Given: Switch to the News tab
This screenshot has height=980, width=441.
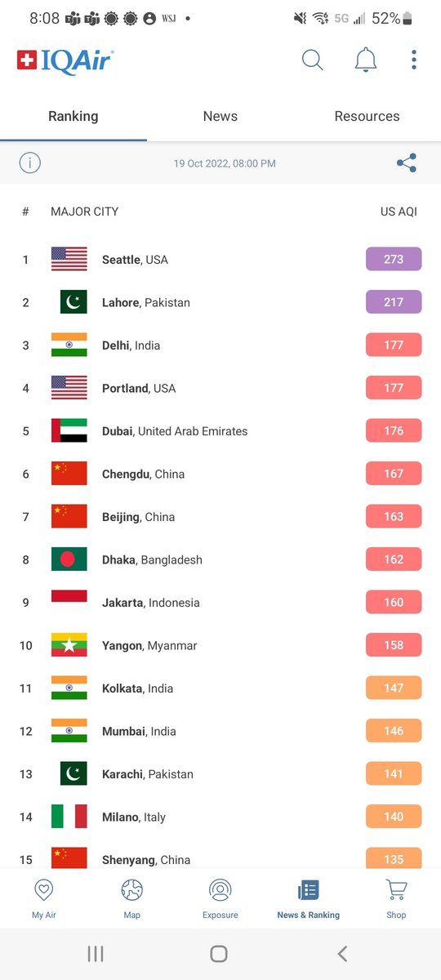Looking at the screenshot, I should tap(220, 116).
